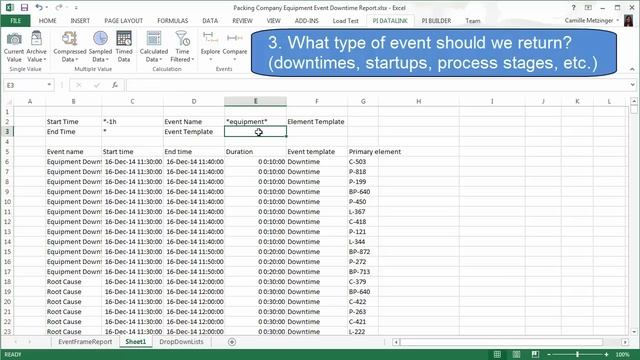Click the horizontal scrollbar right arrow
640x360 pixels.
tap(625, 342)
